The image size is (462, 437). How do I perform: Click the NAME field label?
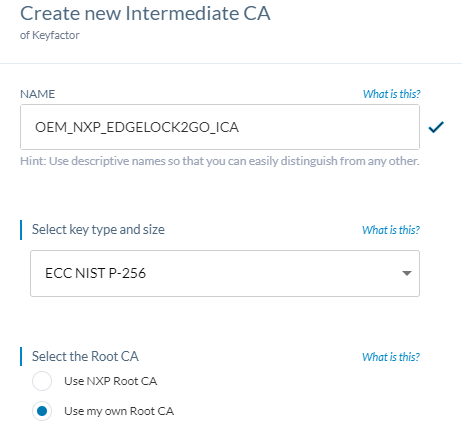pyautogui.click(x=37, y=94)
